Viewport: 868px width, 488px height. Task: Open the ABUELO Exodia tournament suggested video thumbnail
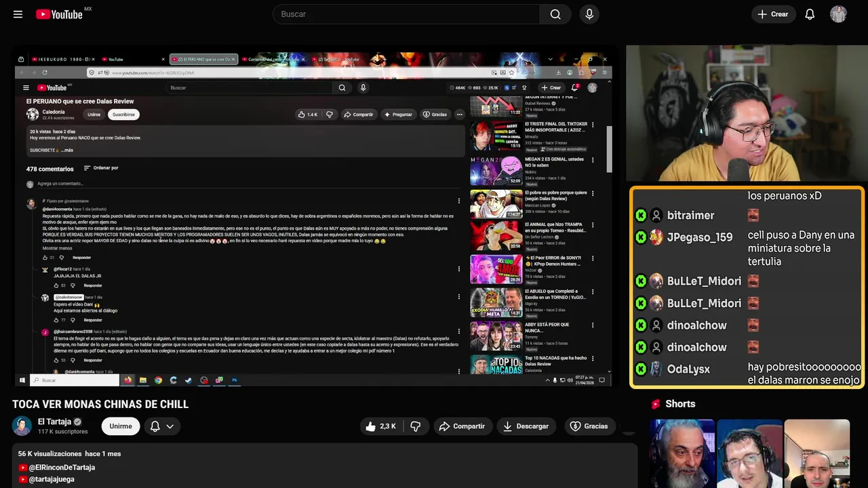[496, 303]
